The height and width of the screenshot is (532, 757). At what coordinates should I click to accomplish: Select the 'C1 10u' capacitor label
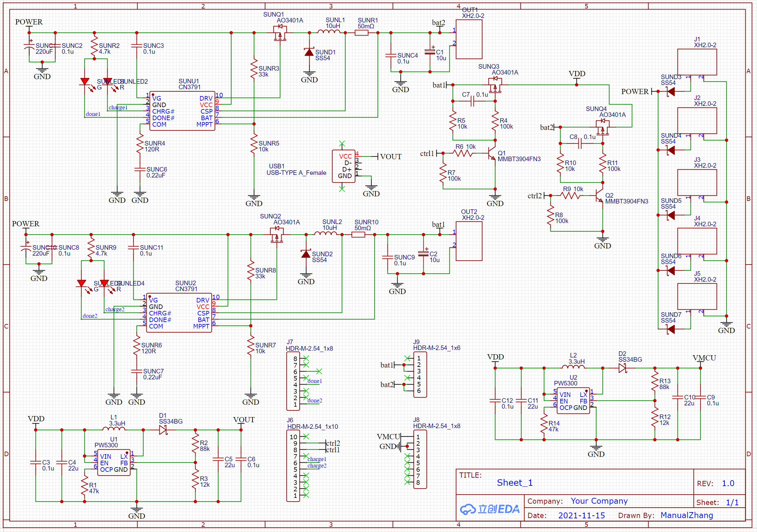coord(441,55)
